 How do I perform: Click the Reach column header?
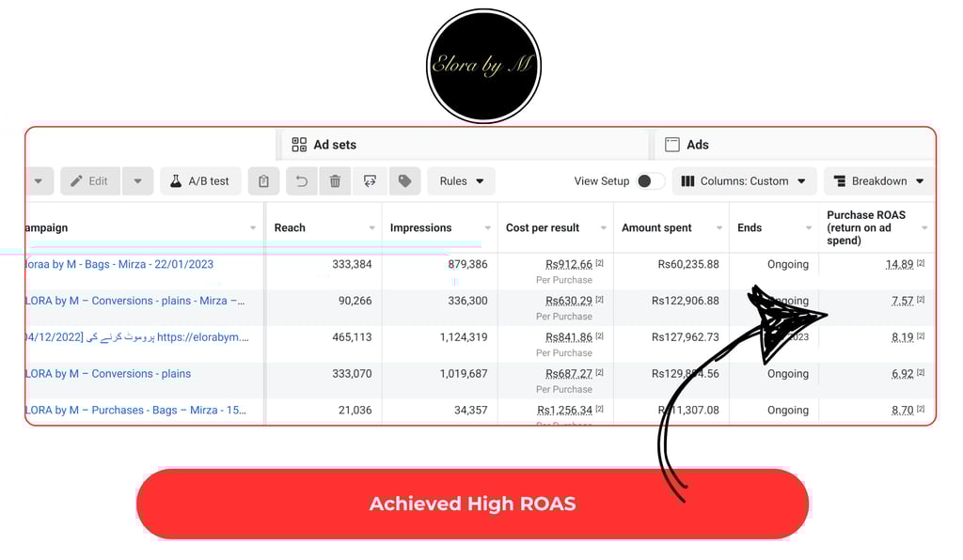pyautogui.click(x=290, y=227)
